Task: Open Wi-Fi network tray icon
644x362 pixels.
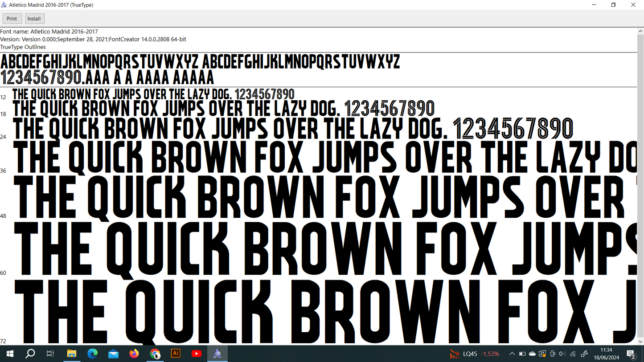Action: pos(573,354)
